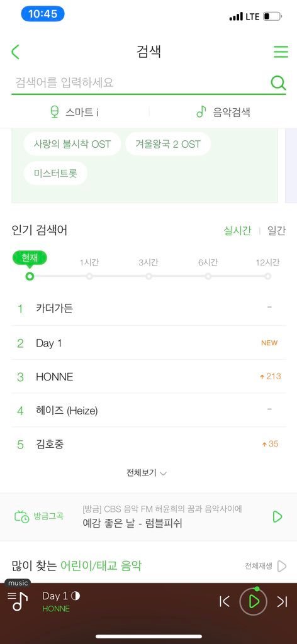
Task: Play Day 1 in the bottom player
Action: (254, 601)
